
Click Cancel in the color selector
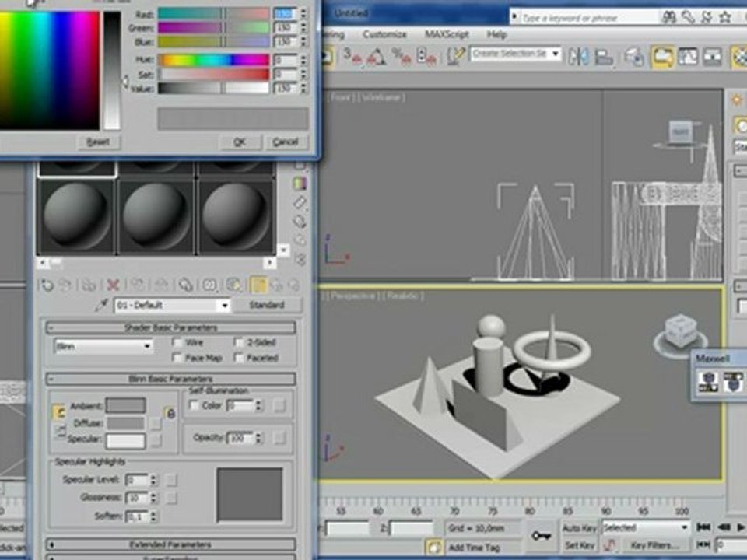pos(286,142)
